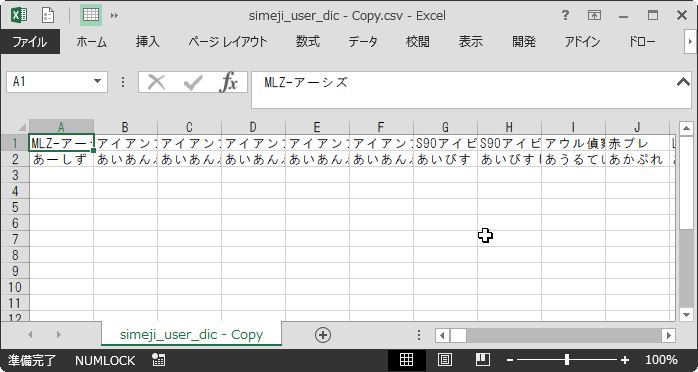Screen dimensions: 698x372
Task: Click previous sheet navigation arrow
Action: [30, 335]
